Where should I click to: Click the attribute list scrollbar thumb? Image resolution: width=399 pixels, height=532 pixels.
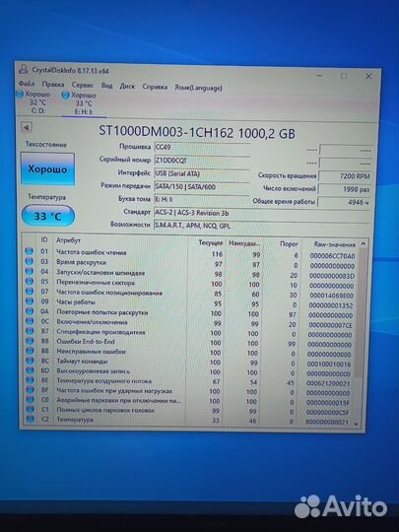click(x=361, y=312)
